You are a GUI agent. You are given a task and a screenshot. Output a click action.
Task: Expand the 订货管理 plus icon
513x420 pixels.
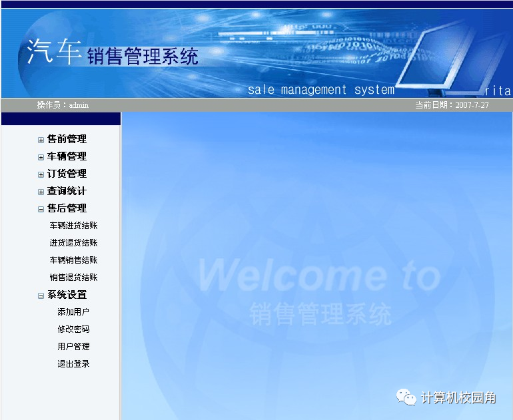click(x=41, y=174)
